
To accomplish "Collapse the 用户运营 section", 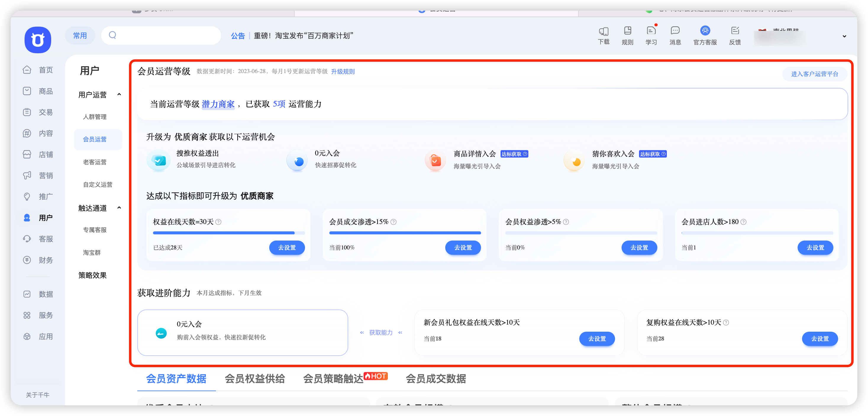I will (119, 94).
